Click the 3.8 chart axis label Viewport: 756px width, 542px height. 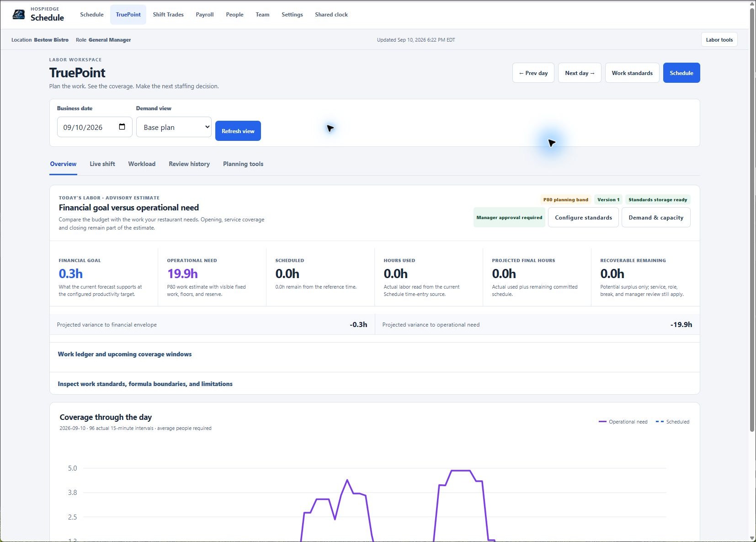tap(73, 493)
